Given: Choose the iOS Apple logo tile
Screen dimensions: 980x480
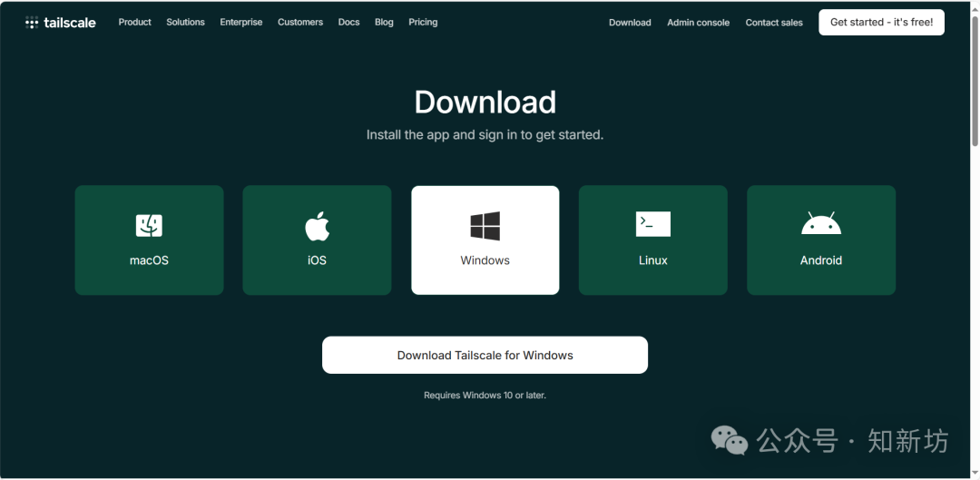Looking at the screenshot, I should tap(317, 240).
